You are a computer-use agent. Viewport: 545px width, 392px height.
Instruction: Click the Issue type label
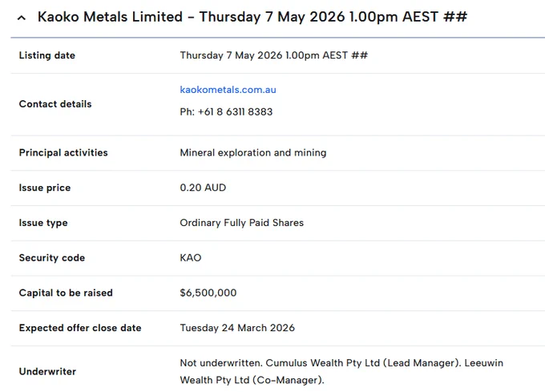pos(43,223)
